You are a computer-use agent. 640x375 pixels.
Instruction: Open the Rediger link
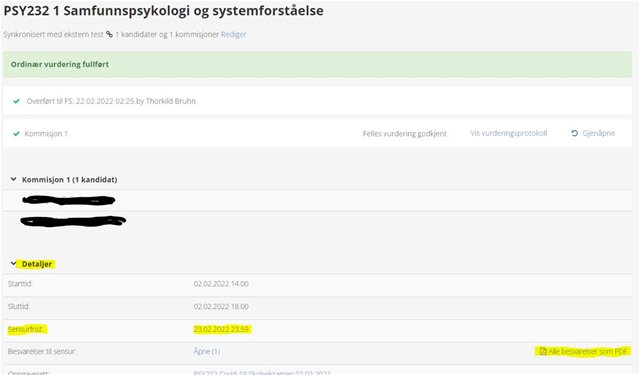coord(233,34)
